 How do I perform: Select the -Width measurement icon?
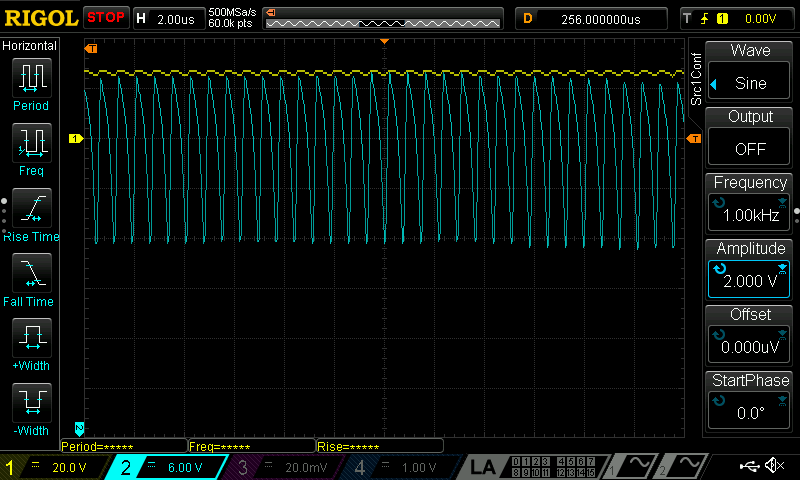[x=32, y=402]
